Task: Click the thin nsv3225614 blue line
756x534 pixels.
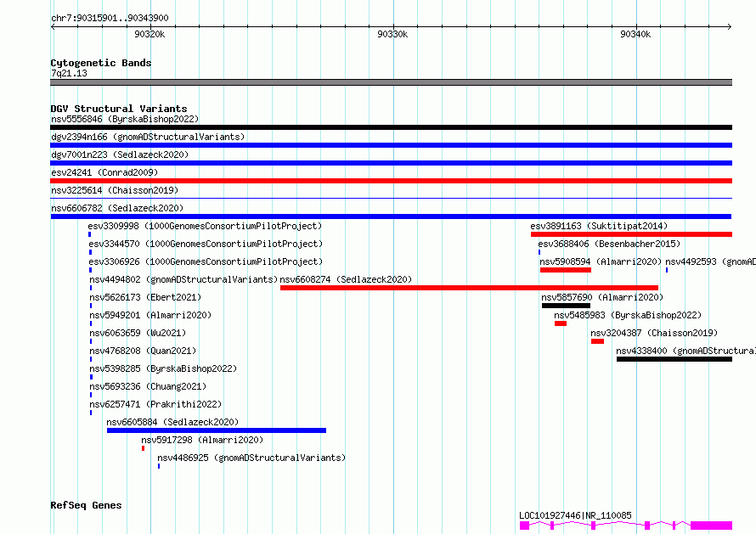Action: 391,199
